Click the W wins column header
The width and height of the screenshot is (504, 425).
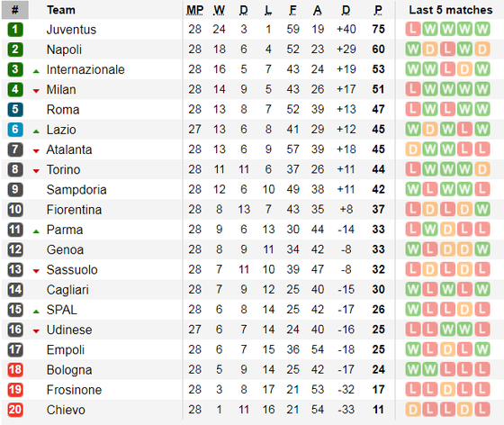point(220,10)
